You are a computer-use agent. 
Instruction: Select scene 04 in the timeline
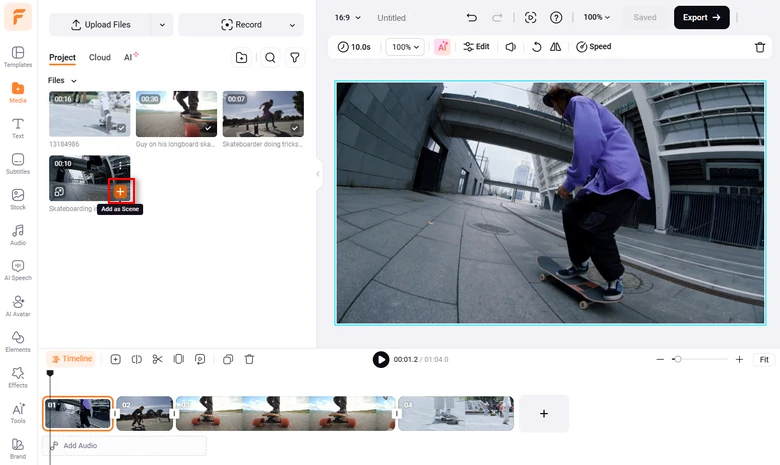(456, 413)
